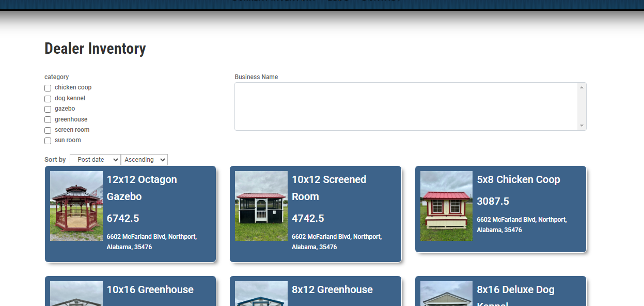Open the 5x8 Chicken Coop title link
Image resolution: width=644 pixels, height=306 pixels.
coord(519,179)
